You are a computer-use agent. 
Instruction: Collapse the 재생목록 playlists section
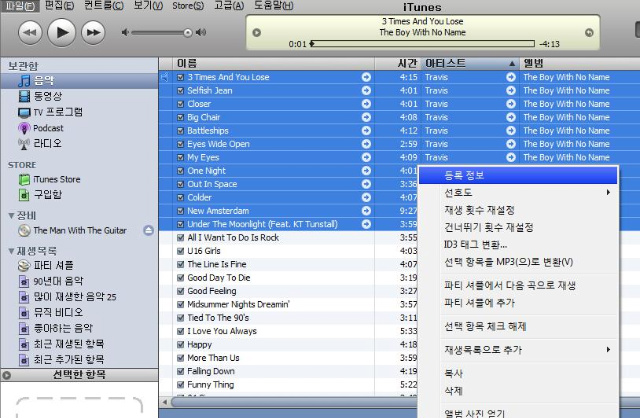[11, 251]
